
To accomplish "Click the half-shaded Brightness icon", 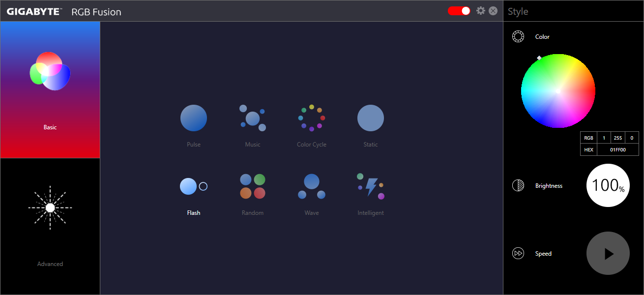I will (518, 185).
